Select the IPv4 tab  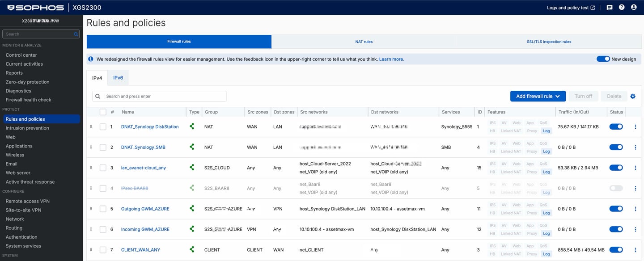pos(97,78)
